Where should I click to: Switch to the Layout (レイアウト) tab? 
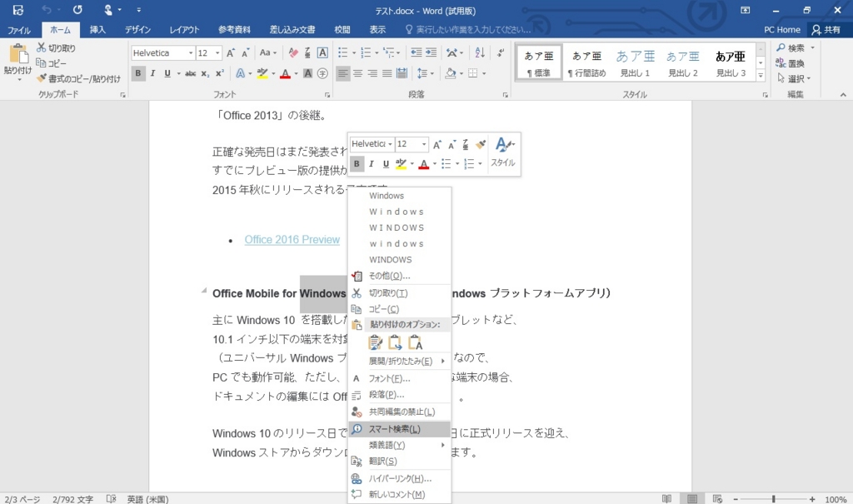coord(184,30)
